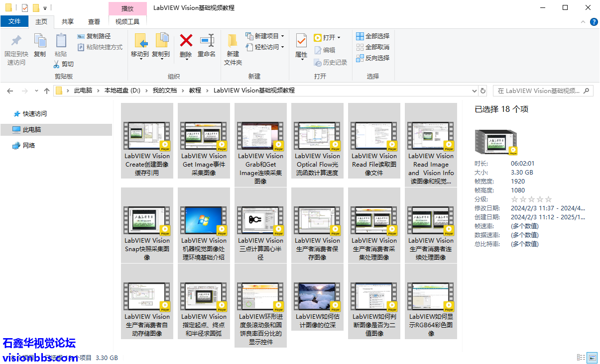600x364 pixels.
Task: Click 粘贴快捷方式 in the ribbon
Action: (x=100, y=47)
